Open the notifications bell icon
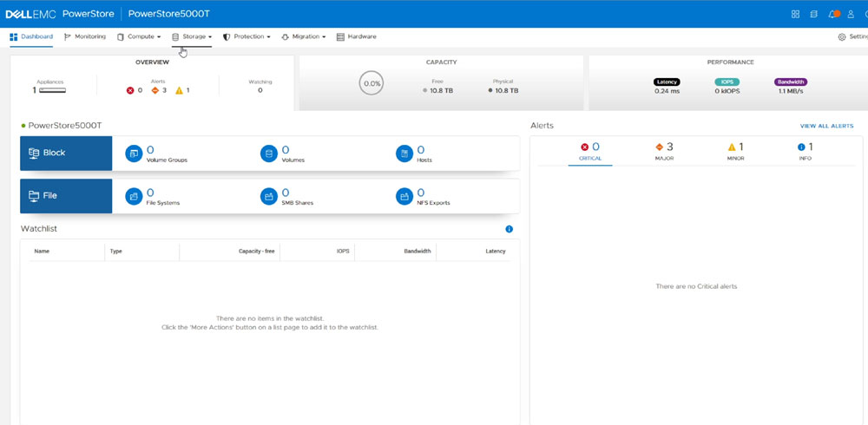This screenshot has height=425, width=868. point(832,14)
